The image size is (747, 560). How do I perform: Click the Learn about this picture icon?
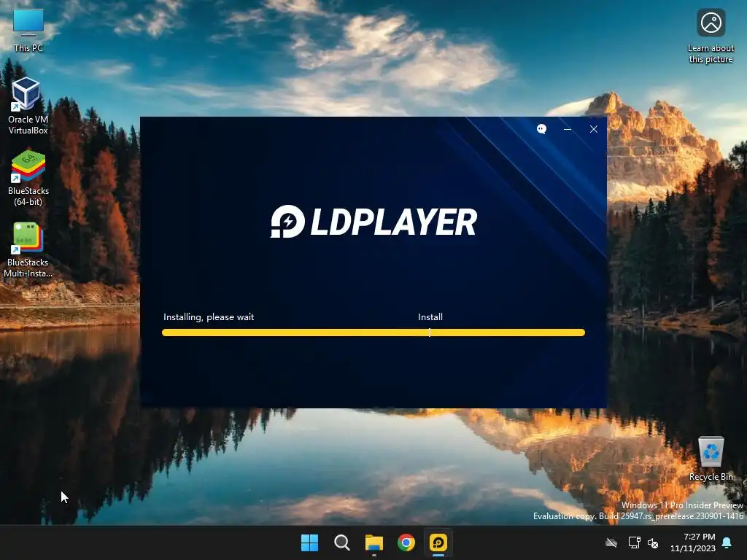point(711,36)
